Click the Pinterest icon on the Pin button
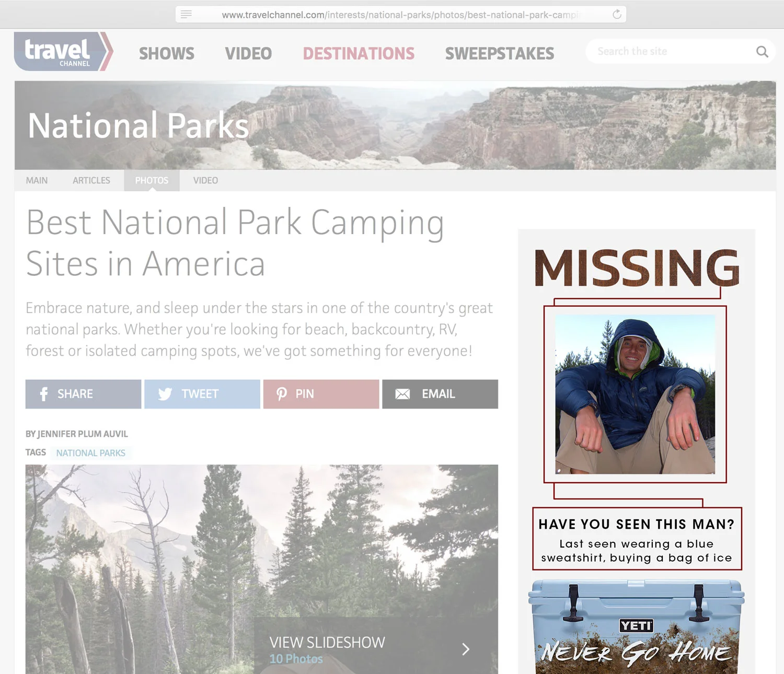784x674 pixels. coord(282,394)
